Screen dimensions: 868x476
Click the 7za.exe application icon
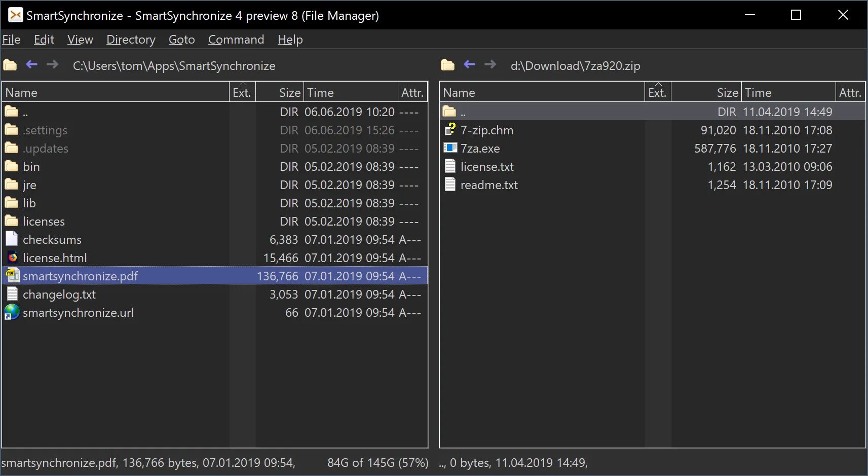[x=450, y=148]
